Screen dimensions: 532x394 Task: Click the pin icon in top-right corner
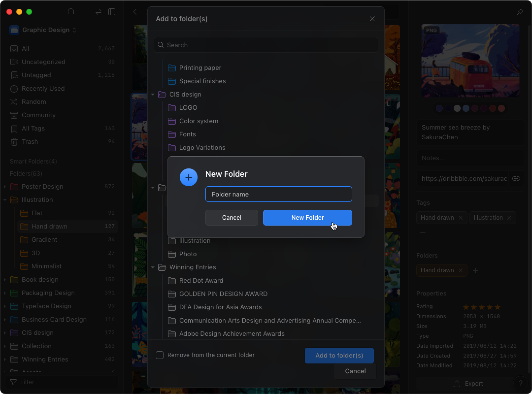[520, 12]
